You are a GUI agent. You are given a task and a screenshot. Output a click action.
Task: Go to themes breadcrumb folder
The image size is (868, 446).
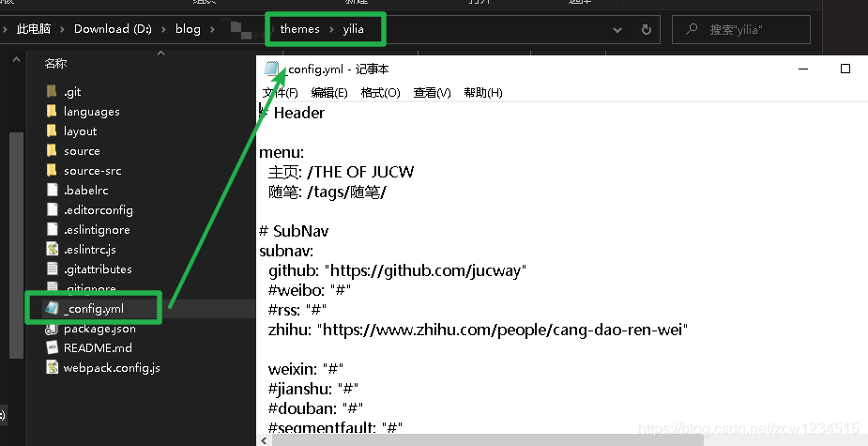[299, 29]
